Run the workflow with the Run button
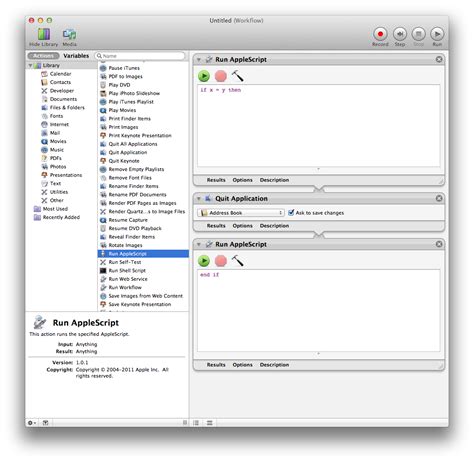 click(x=437, y=34)
